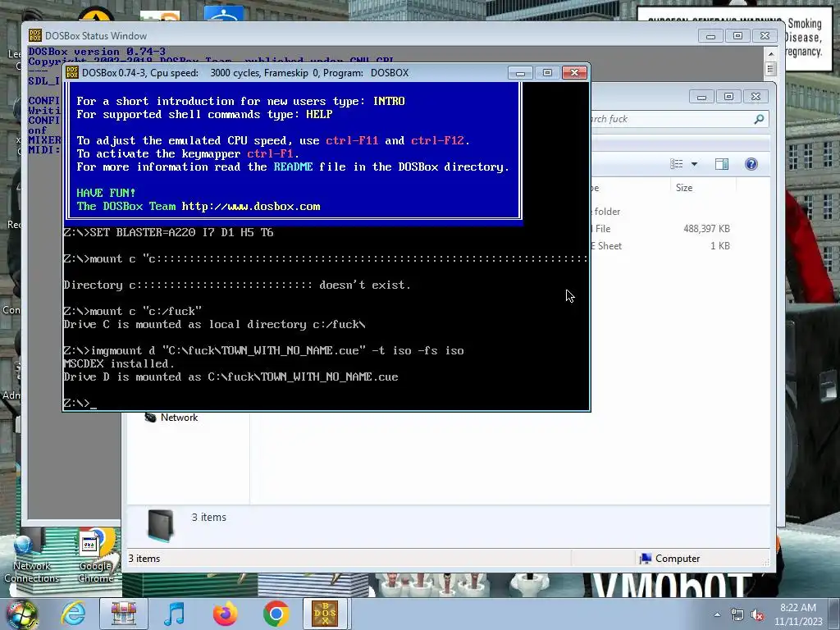Launch Firefox from the taskbar

tap(225, 614)
